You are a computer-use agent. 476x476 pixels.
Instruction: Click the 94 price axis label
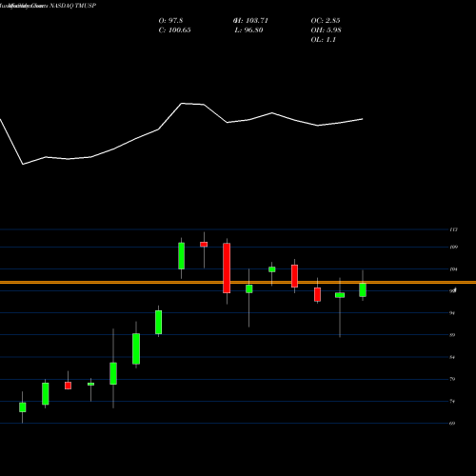pos(452,313)
